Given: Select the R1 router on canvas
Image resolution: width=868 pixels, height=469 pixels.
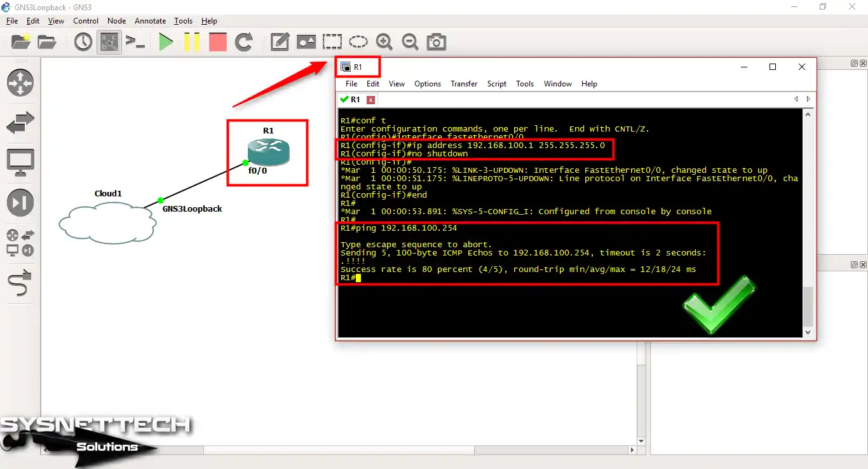Looking at the screenshot, I should coord(268,152).
